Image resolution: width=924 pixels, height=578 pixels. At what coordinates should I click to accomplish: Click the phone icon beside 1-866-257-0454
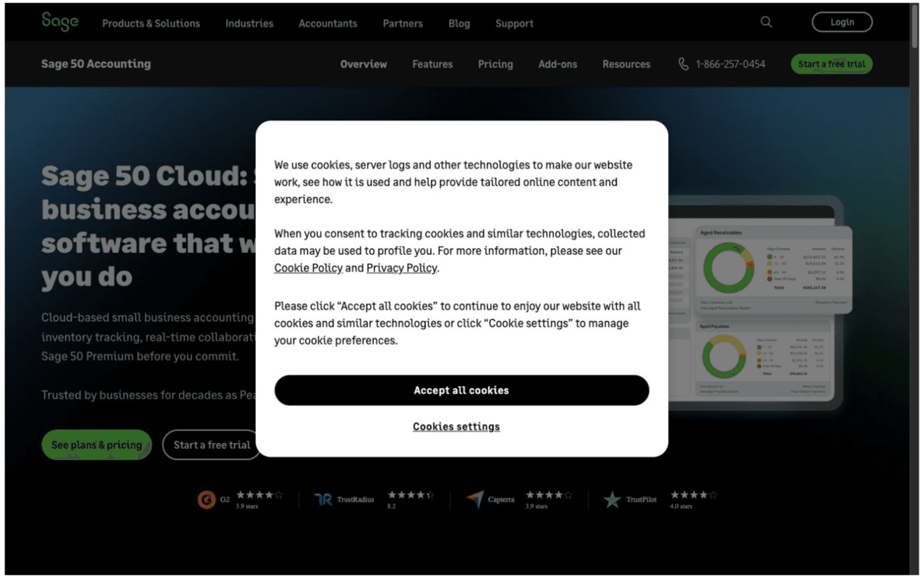point(683,64)
